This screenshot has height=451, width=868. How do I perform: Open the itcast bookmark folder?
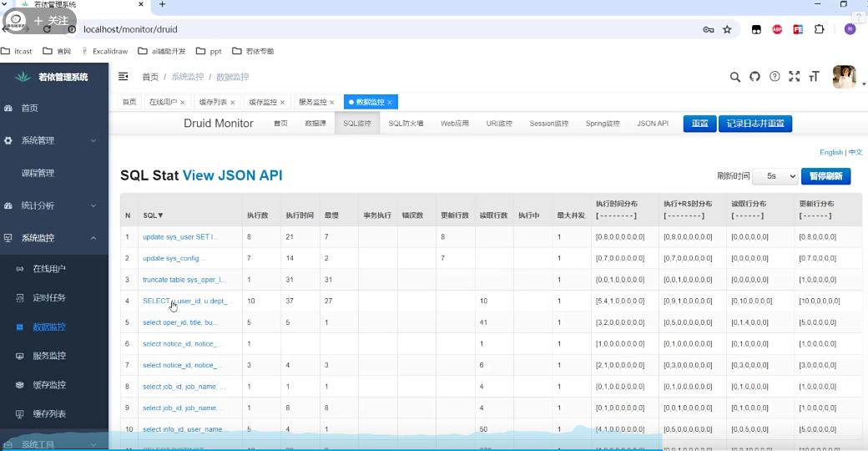point(17,51)
